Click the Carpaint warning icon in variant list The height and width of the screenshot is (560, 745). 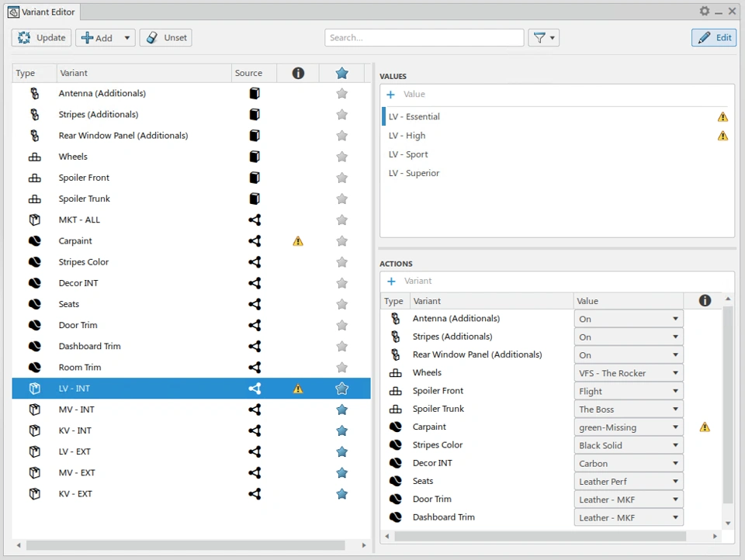(x=298, y=241)
